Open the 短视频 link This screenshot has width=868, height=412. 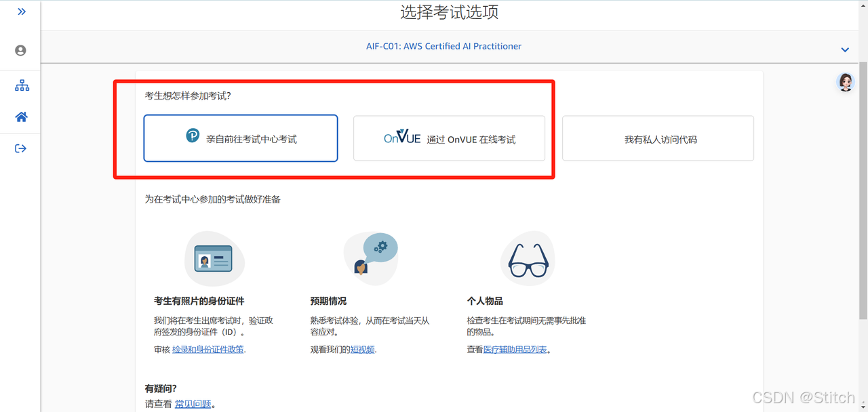point(362,350)
